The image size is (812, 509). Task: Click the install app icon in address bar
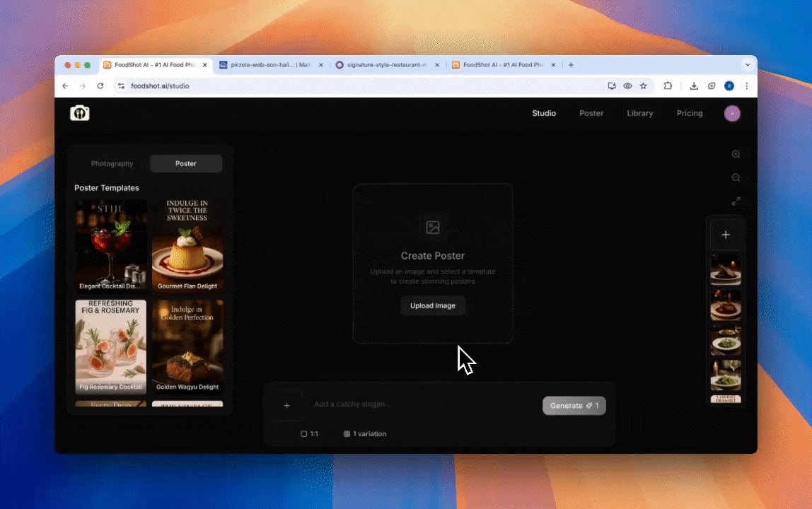point(612,86)
